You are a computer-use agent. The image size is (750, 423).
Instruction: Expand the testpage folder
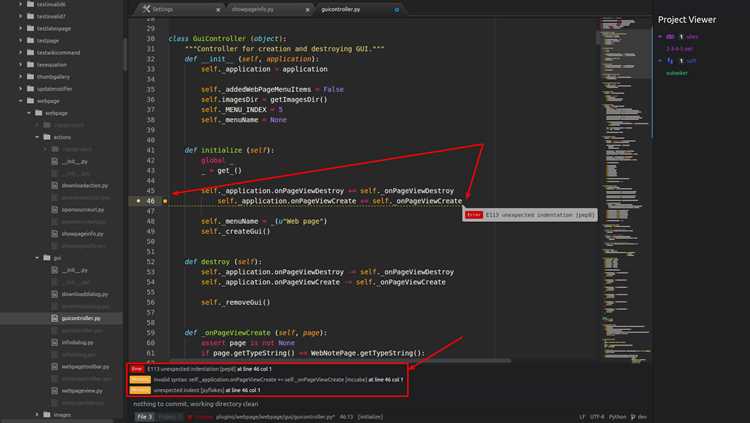click(21, 41)
